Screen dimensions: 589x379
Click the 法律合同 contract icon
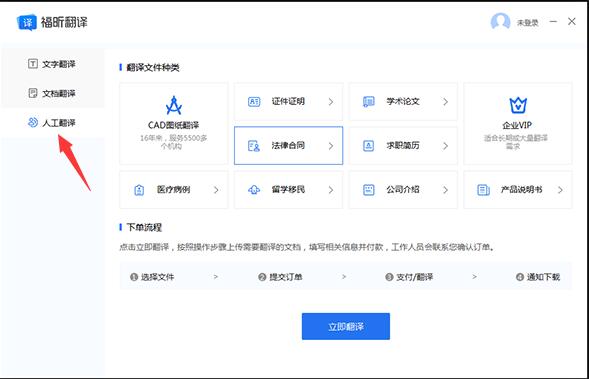pyautogui.click(x=254, y=146)
